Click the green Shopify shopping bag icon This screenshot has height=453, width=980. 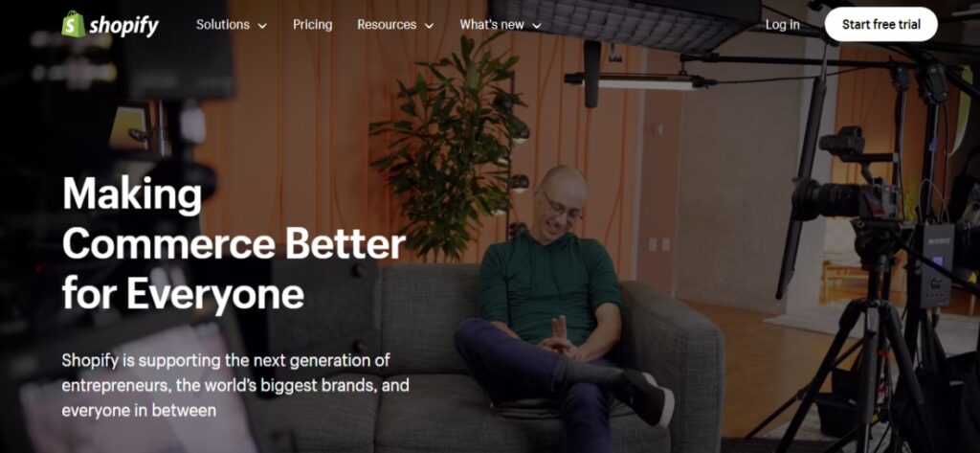point(73,24)
